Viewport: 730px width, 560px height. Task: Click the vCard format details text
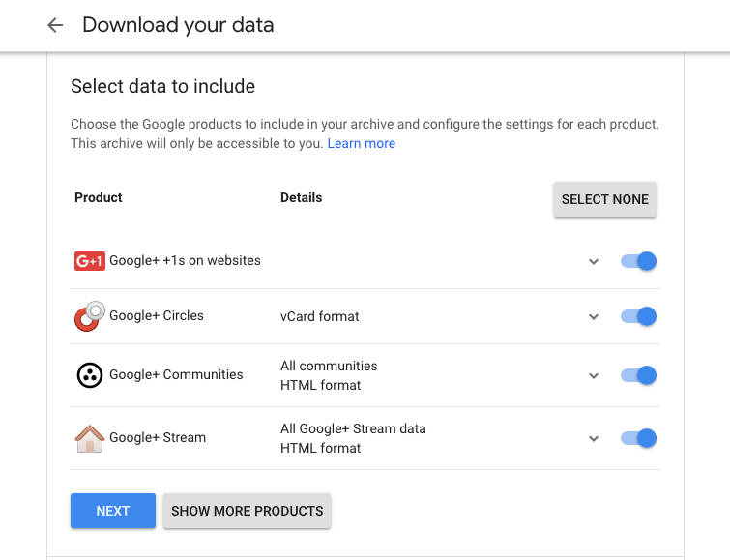(x=320, y=316)
